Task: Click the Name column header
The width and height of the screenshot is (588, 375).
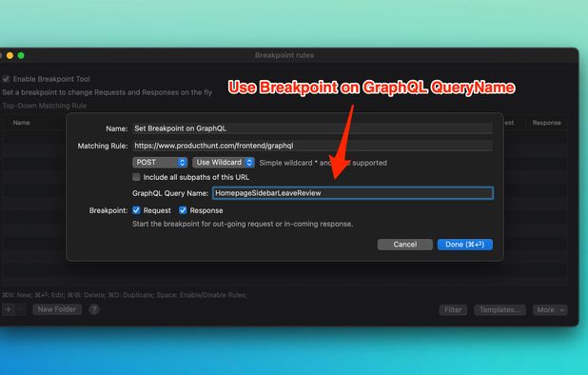Action: click(21, 123)
